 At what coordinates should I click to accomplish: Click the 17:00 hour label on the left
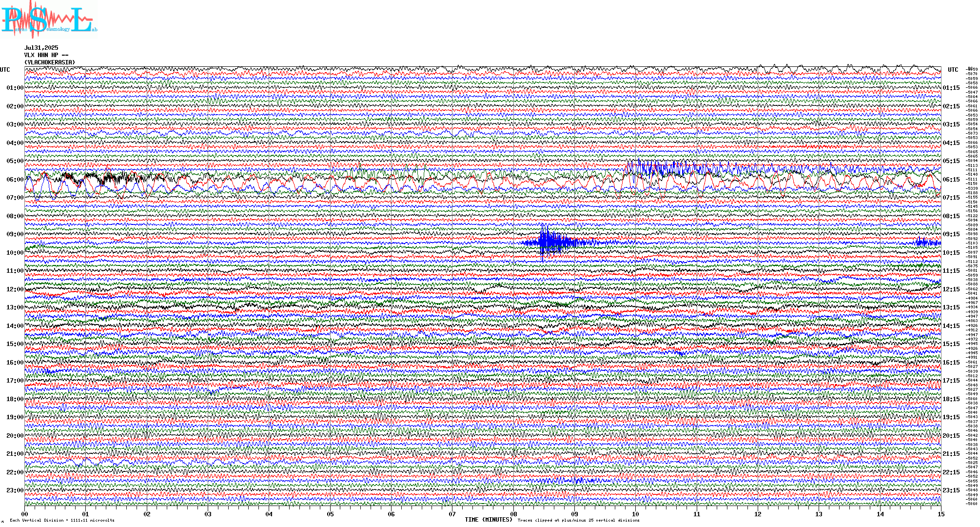(x=15, y=381)
